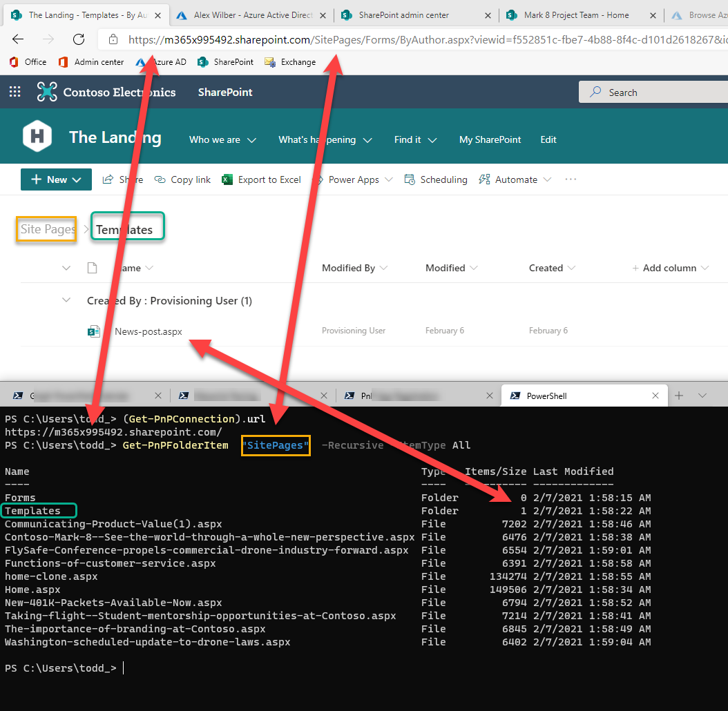Click the Copy link icon

[160, 179]
